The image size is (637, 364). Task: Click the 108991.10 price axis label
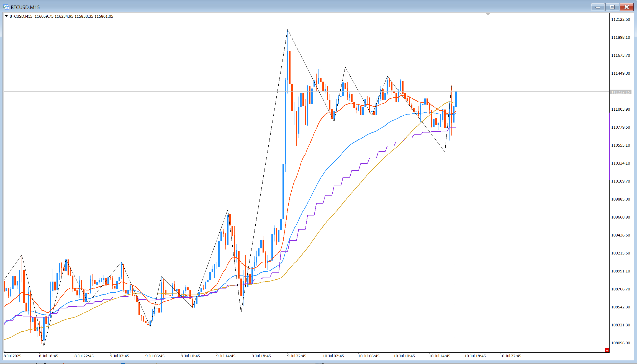tap(621, 271)
